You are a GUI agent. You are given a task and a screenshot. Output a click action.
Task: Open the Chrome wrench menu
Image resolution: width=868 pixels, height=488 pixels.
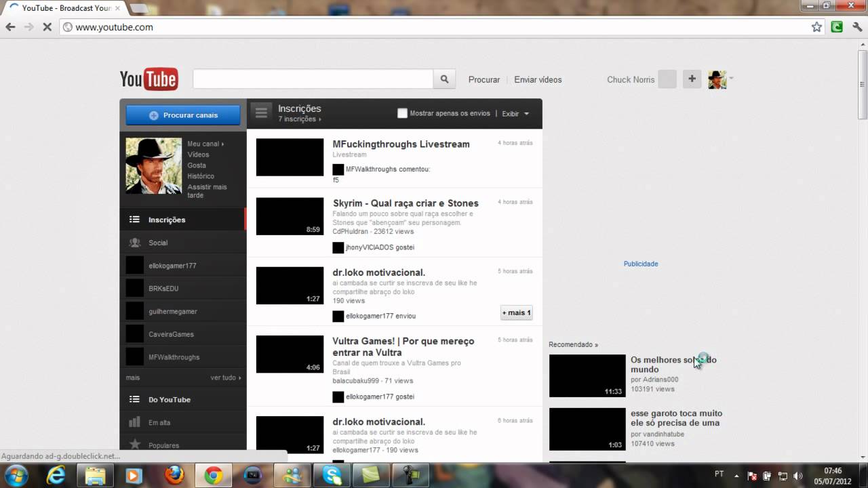(857, 27)
